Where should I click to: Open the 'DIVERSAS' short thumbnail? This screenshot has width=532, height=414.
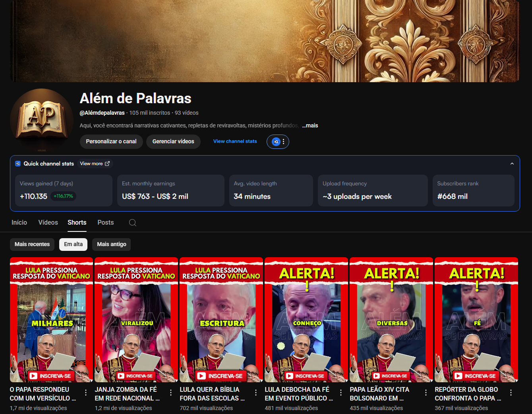point(391,320)
